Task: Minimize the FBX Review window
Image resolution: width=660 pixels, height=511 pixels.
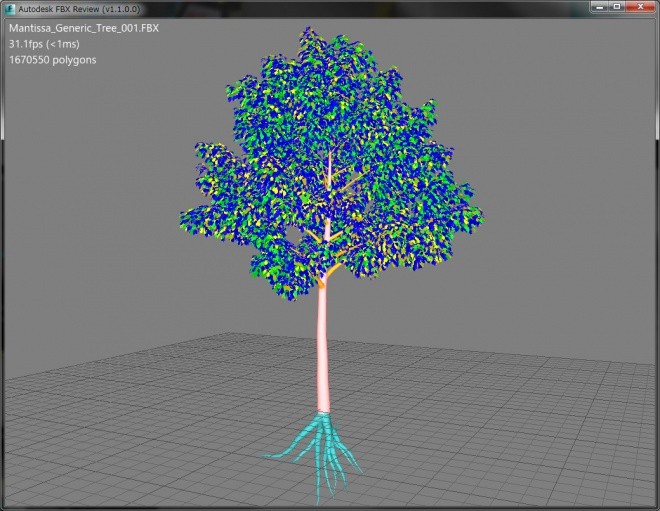Action: 600,7
